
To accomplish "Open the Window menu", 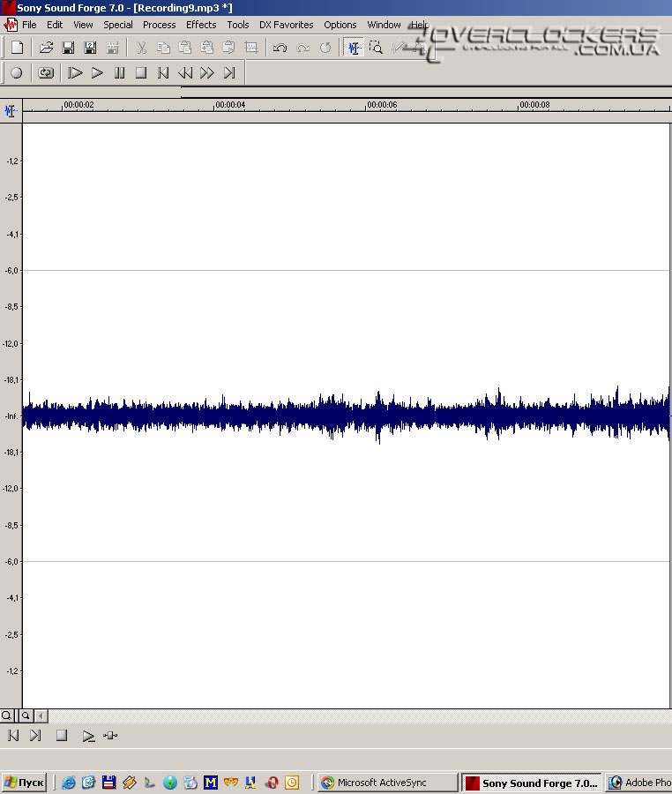I will click(385, 25).
